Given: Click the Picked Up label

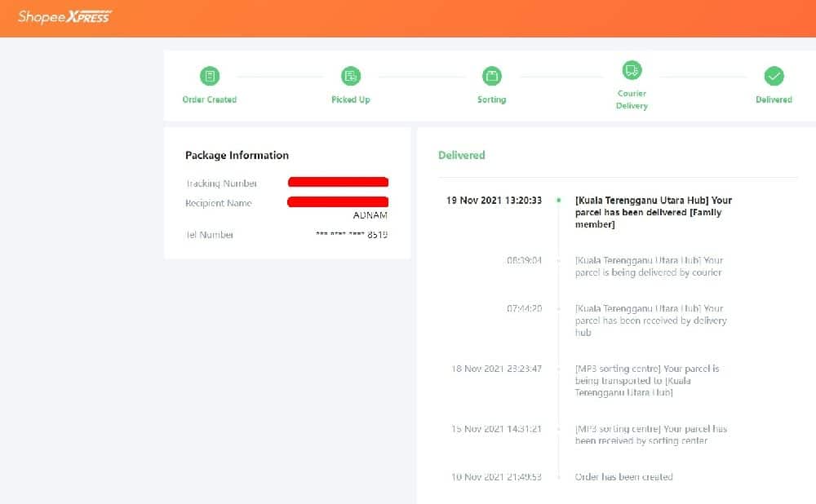Looking at the screenshot, I should [x=351, y=99].
